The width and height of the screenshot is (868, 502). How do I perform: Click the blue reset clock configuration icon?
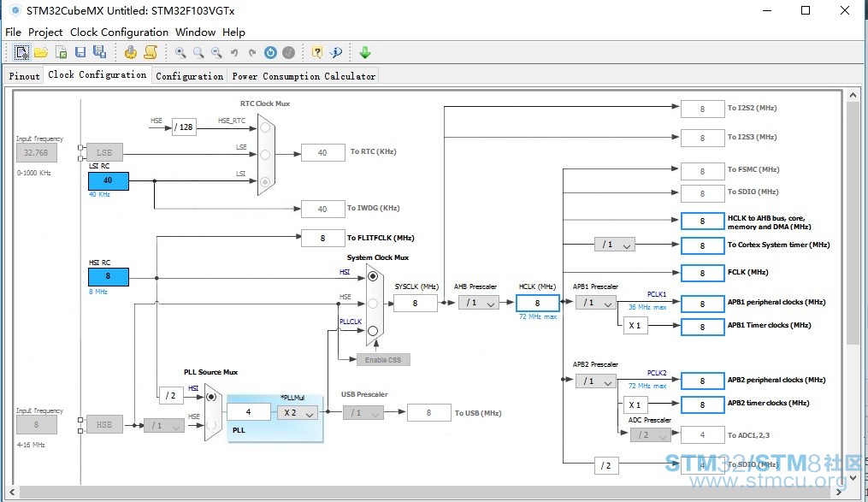271,52
